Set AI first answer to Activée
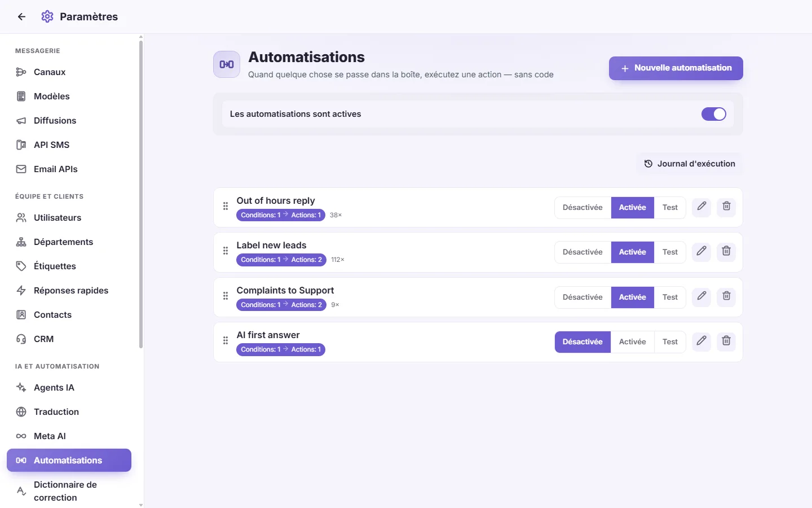This screenshot has width=812, height=508. 633,342
